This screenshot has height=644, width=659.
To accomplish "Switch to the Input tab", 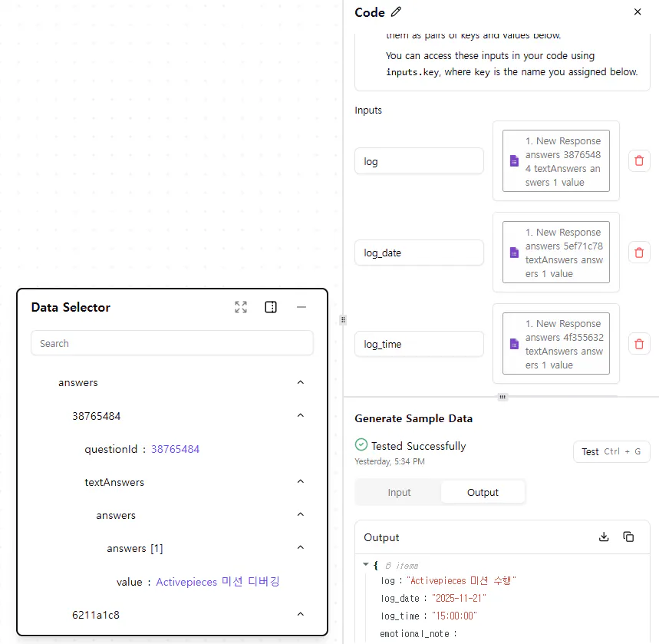I will (x=399, y=492).
